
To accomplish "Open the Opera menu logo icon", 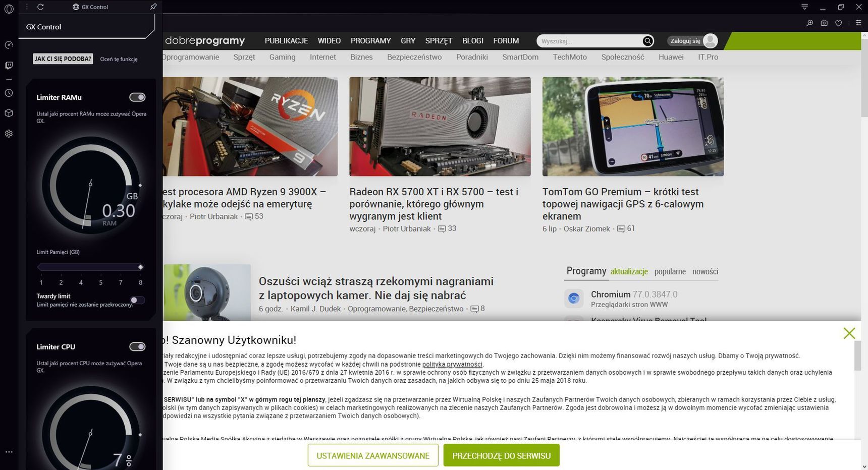I will point(9,9).
